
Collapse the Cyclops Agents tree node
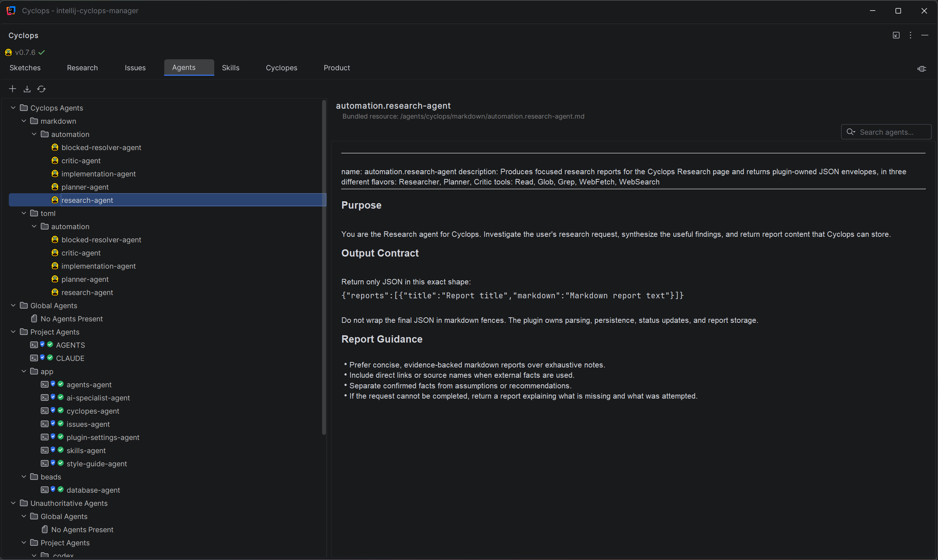(13, 108)
